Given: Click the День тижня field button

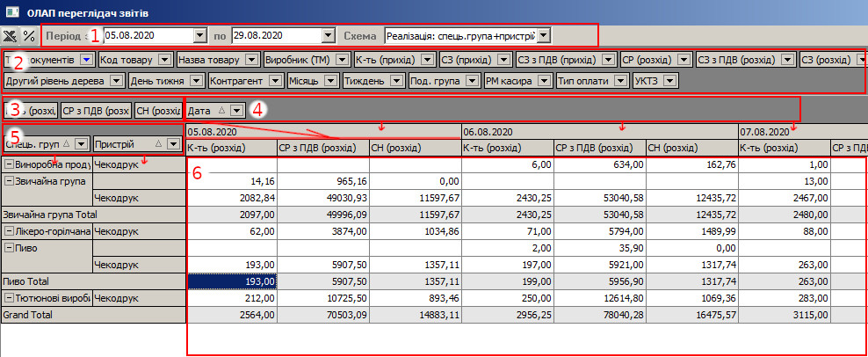Looking at the screenshot, I should [158, 81].
